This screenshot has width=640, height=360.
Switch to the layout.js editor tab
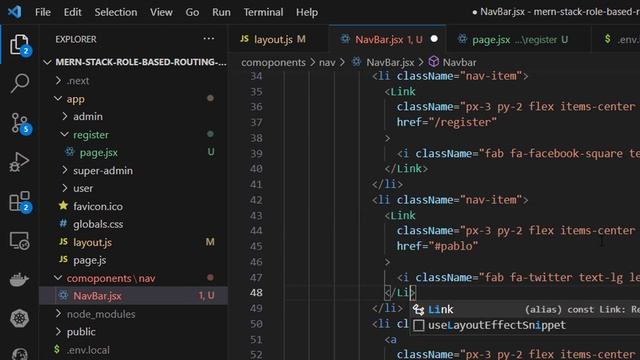278,39
